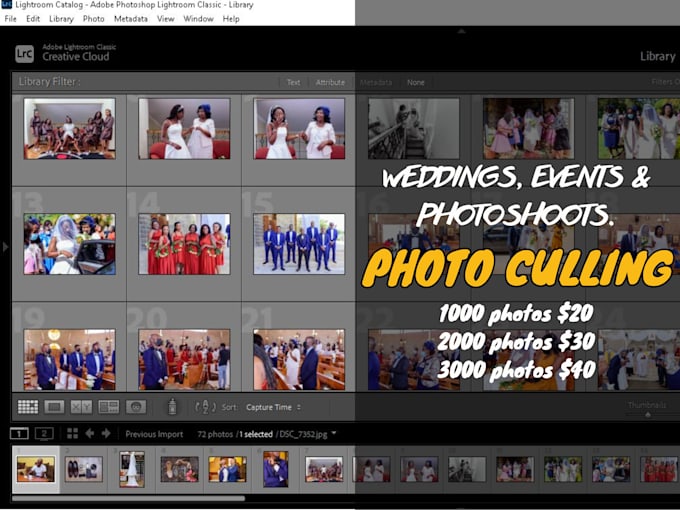
Task: Select the Painter spray can tool
Action: click(172, 406)
